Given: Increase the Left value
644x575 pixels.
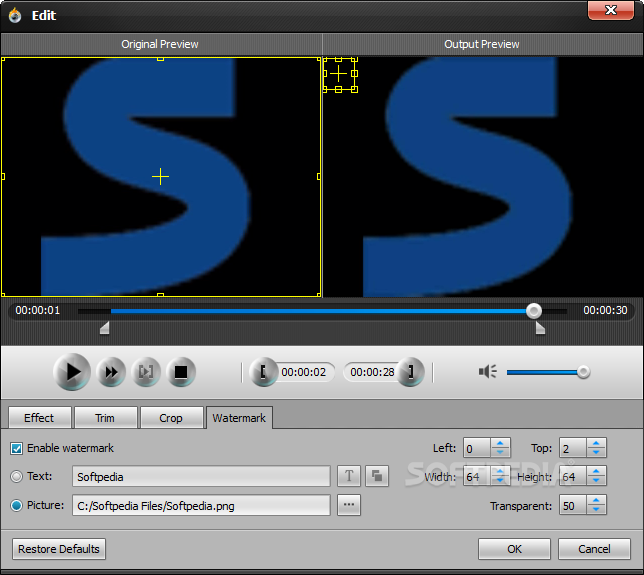Looking at the screenshot, I should [x=500, y=443].
